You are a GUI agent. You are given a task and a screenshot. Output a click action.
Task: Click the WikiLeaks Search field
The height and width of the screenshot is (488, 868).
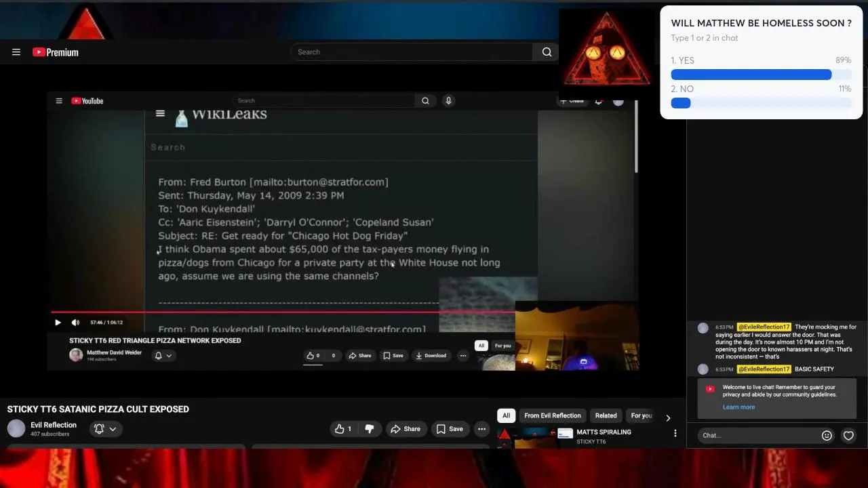(339, 147)
